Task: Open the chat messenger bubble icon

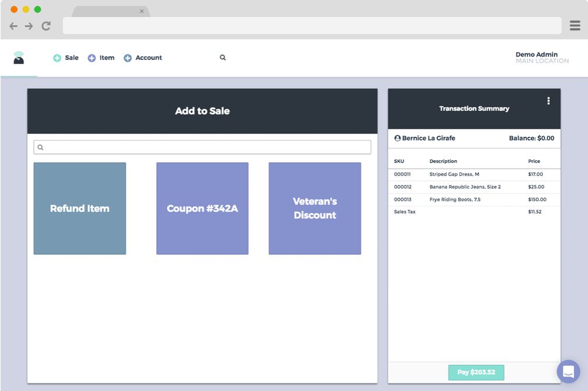Action: coord(568,371)
